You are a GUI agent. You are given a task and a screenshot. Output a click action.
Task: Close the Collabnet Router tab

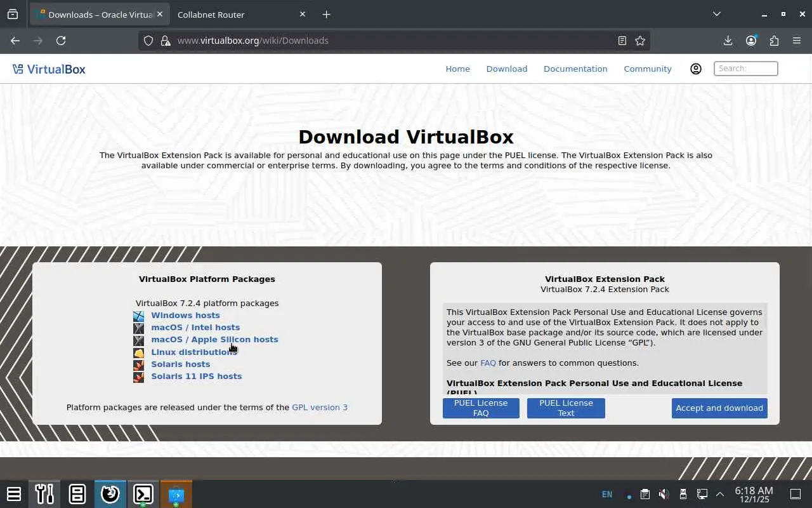click(x=302, y=14)
